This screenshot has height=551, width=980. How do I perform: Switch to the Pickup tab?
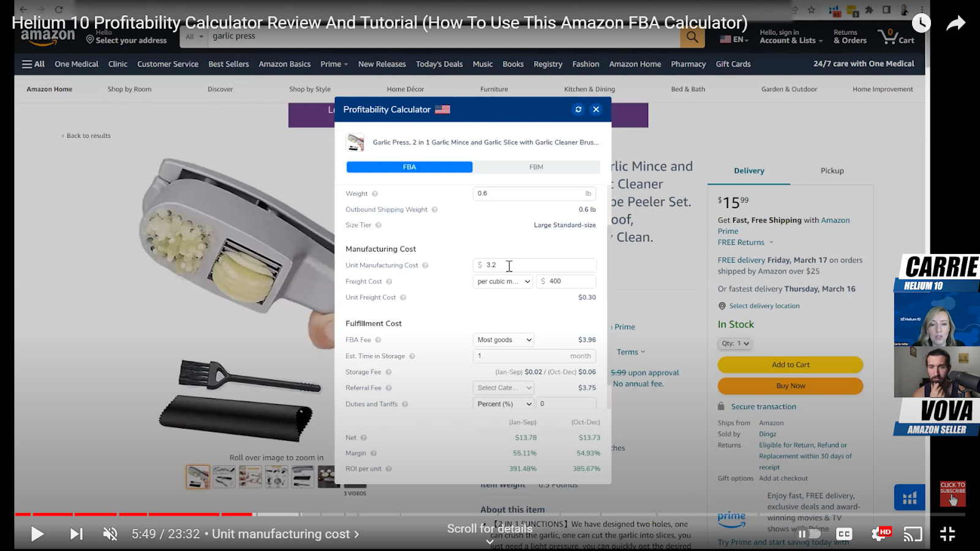click(832, 171)
